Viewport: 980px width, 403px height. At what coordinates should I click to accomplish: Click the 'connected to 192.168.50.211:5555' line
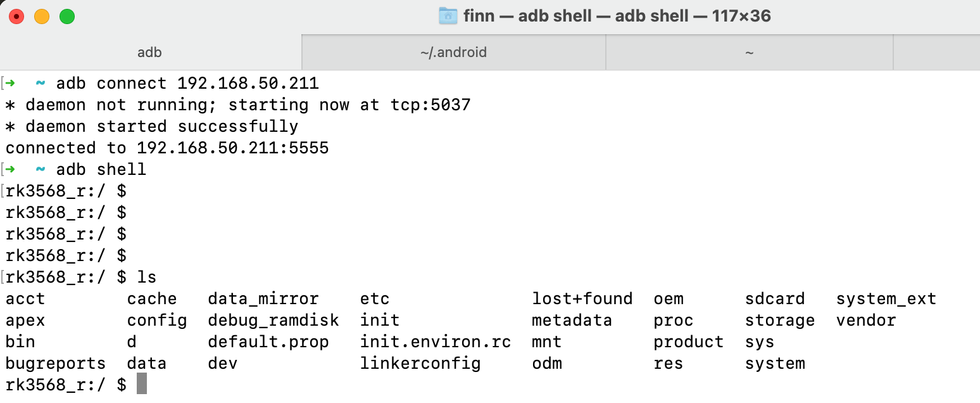(167, 148)
